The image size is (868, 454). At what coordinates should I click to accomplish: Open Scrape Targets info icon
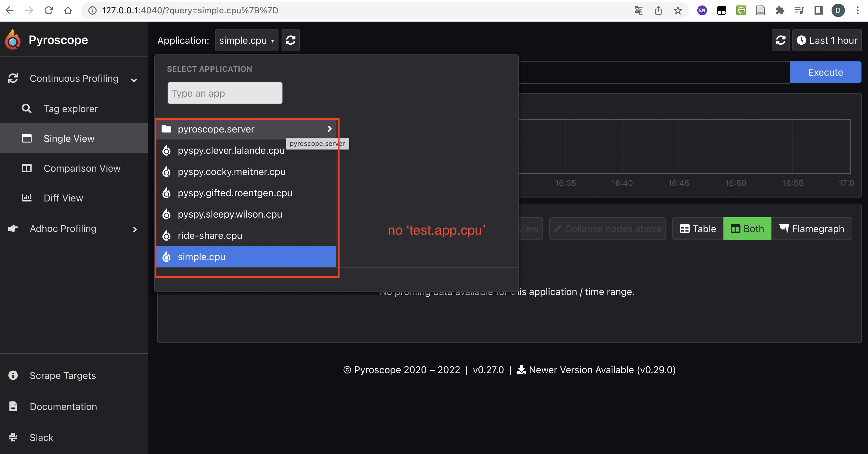(13, 375)
